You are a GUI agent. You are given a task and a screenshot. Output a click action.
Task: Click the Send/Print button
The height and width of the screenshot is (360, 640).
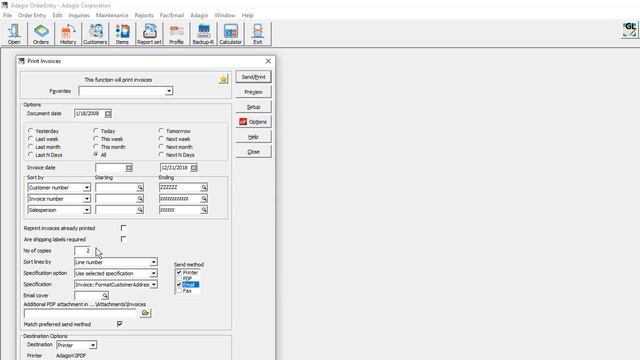pos(253,77)
